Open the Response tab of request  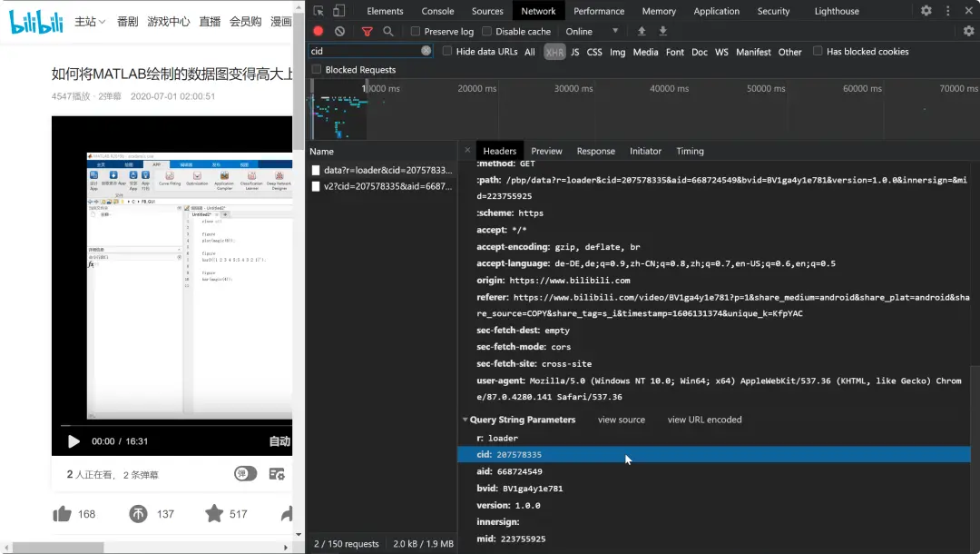point(595,151)
